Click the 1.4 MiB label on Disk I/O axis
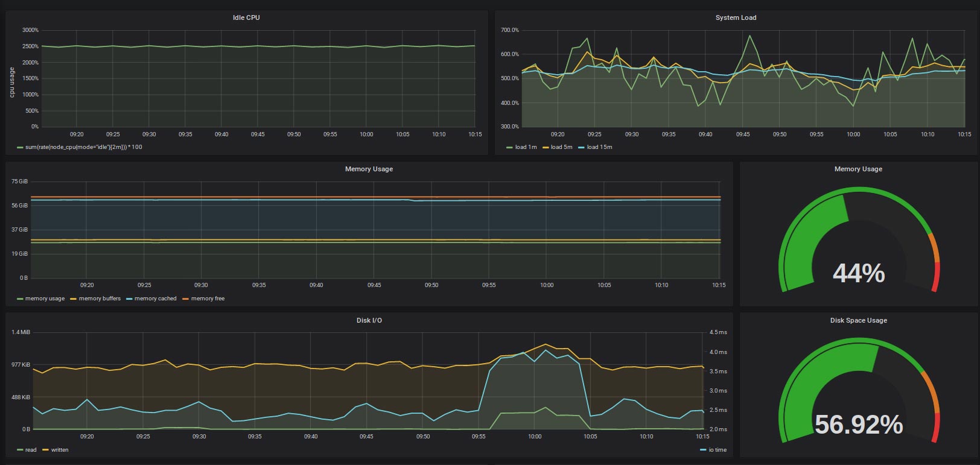 pos(21,332)
